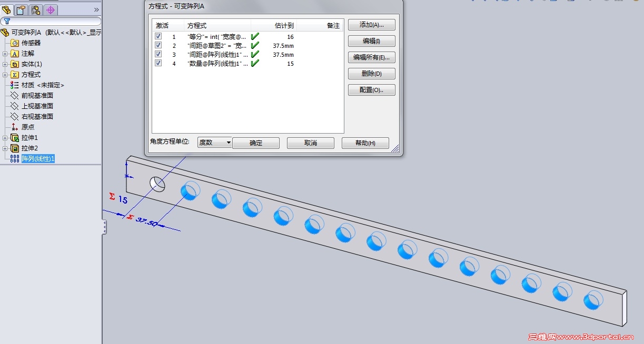Viewport: 644px width, 344px height.
Task: Select the 实体(1) folder icon
Action: pos(15,64)
